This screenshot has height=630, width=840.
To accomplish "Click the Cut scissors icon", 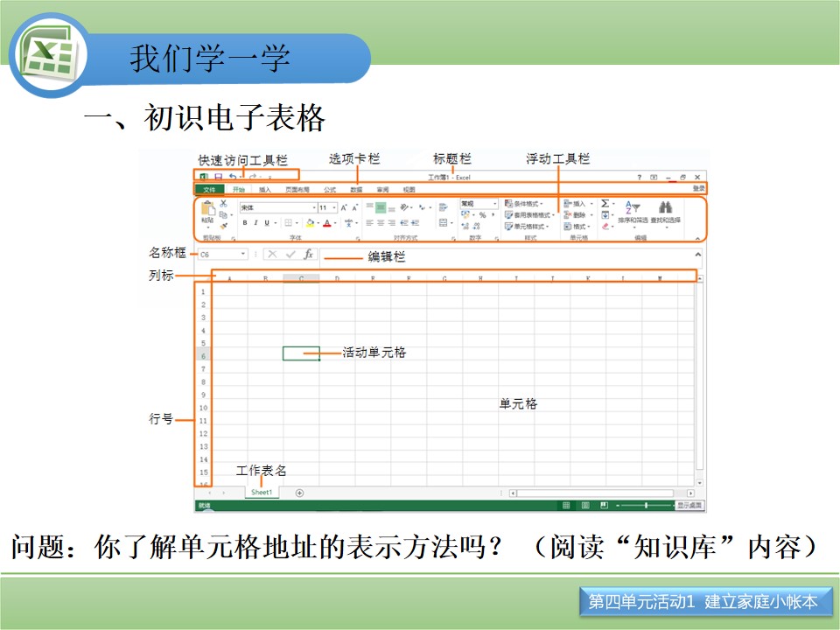I will tap(223, 204).
